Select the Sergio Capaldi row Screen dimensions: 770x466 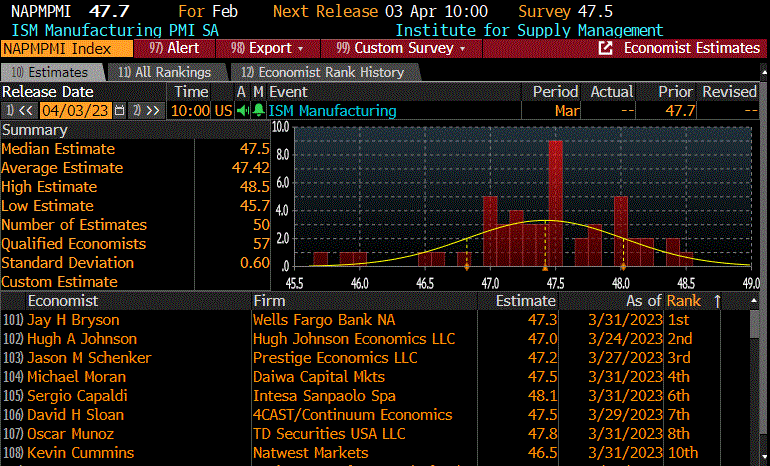pos(360,396)
